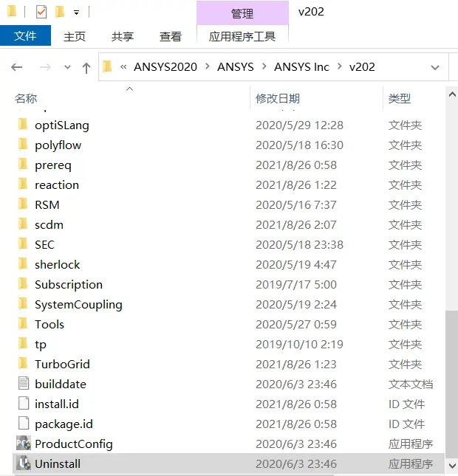Viewport: 458px width, 476px height.
Task: Click the Properties checkmark icon in title bar
Action: [41, 12]
